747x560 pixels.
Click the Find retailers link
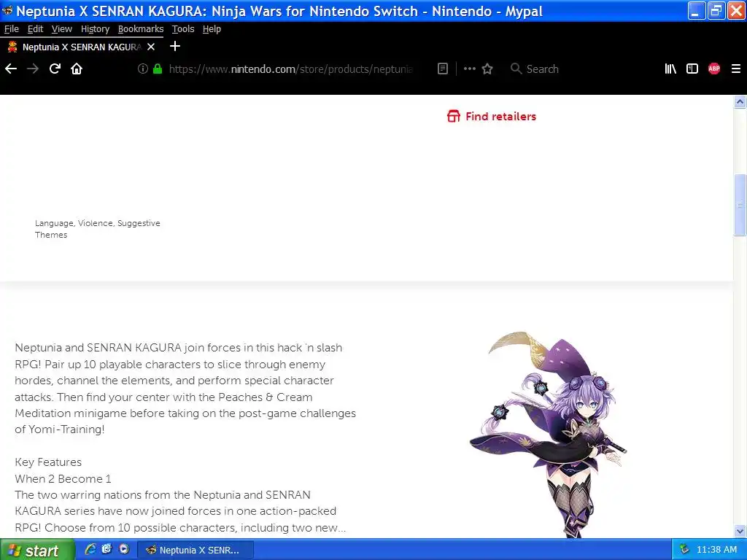tap(500, 116)
